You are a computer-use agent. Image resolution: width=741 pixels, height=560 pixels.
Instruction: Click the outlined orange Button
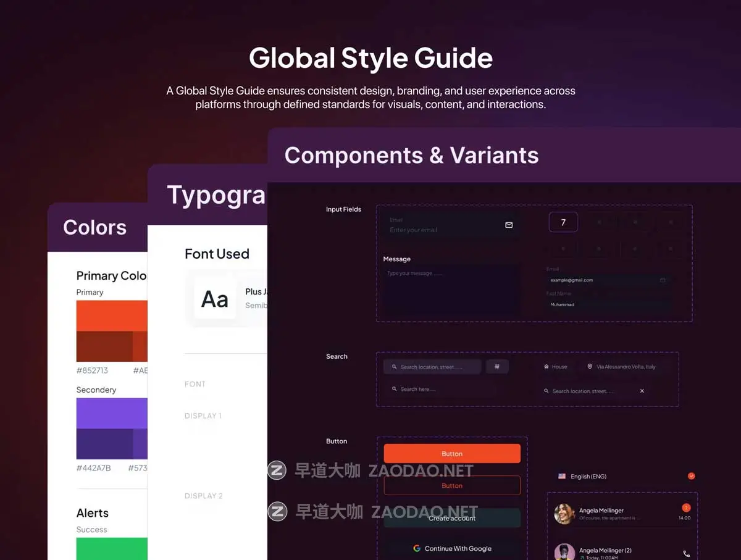pyautogui.click(x=452, y=486)
